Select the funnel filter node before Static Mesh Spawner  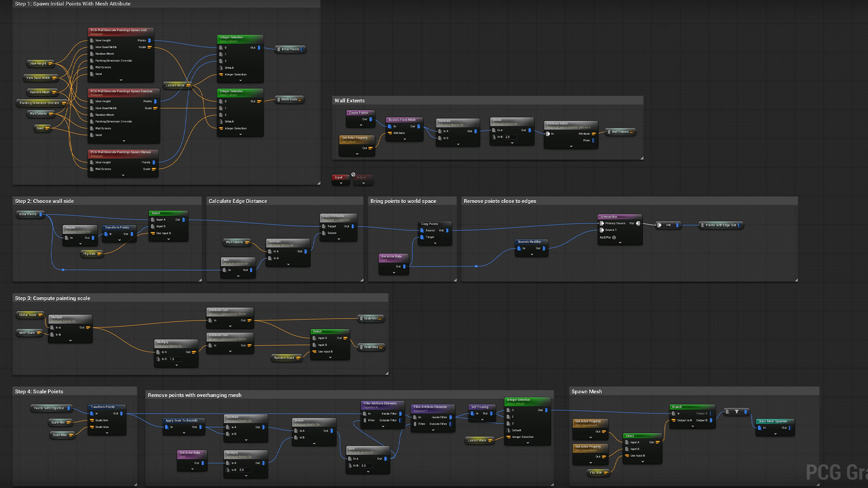pyautogui.click(x=736, y=412)
